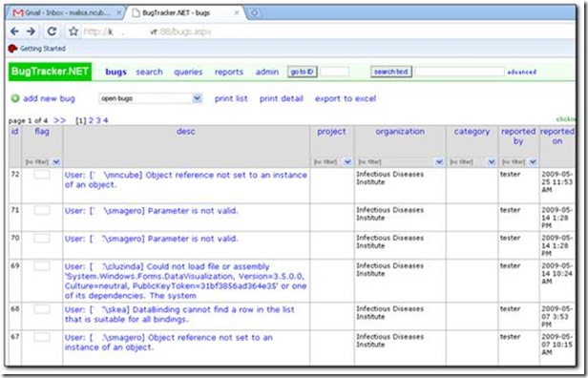The width and height of the screenshot is (588, 378).
Task: Sort by the flag column header
Action: 42,132
